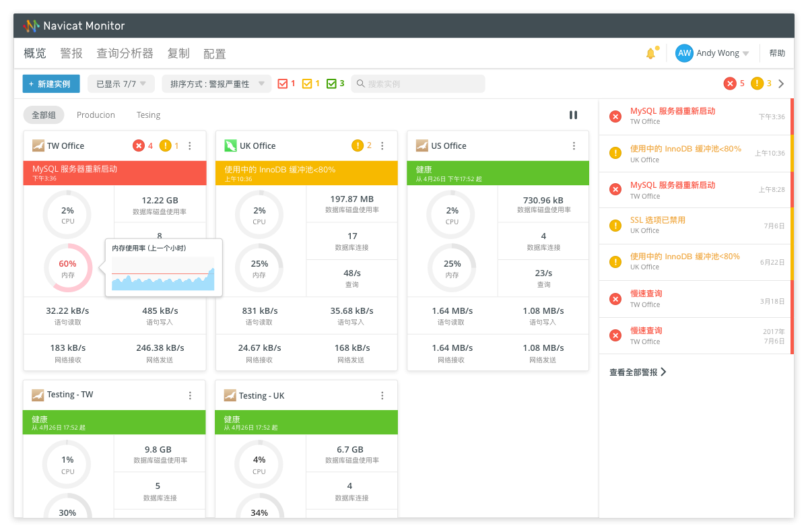The height and width of the screenshot is (532, 808).
Task: Open US Office card's three-dot menu
Action: coord(574,145)
